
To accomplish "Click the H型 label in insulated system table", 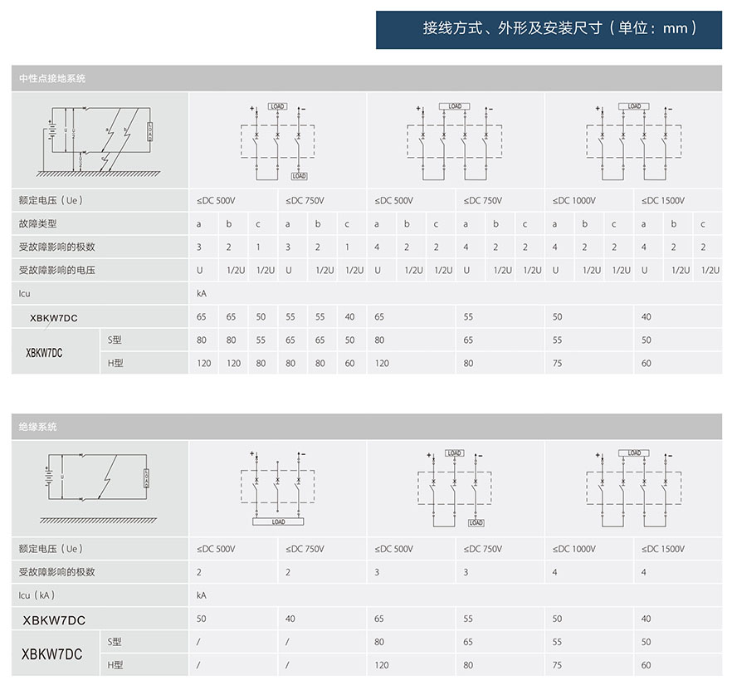I will (115, 664).
